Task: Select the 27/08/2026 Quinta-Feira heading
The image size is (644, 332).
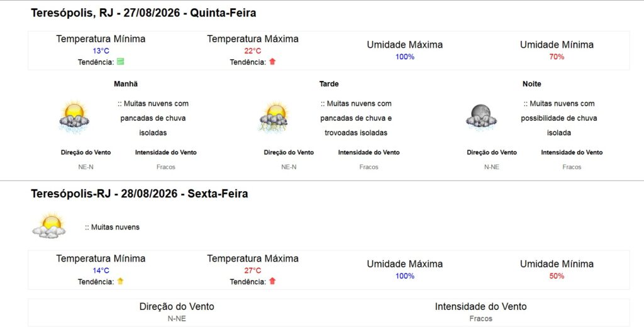Action: (x=143, y=13)
